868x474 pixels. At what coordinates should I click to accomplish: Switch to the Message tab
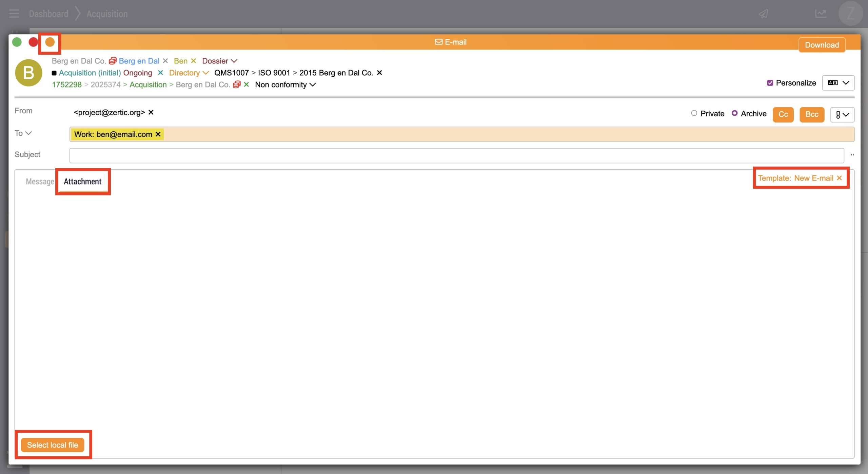[40, 182]
